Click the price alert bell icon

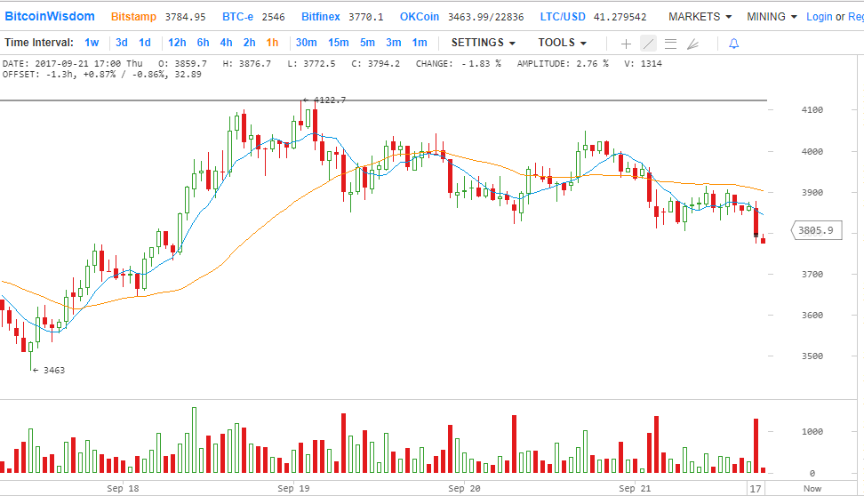point(733,43)
